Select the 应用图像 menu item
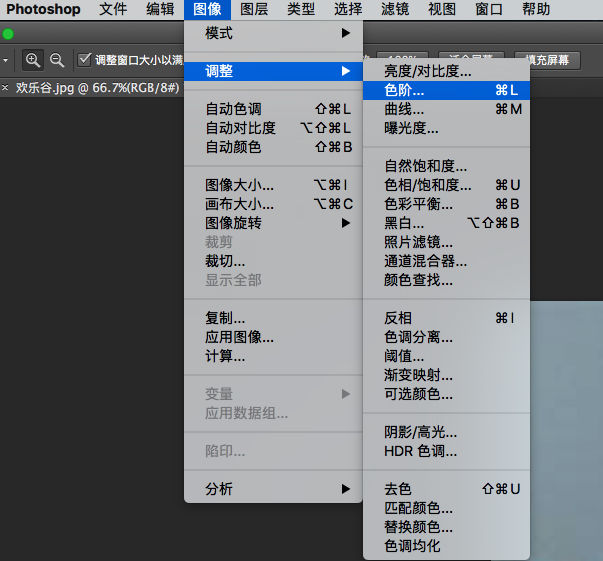The image size is (603, 561). pos(273,337)
